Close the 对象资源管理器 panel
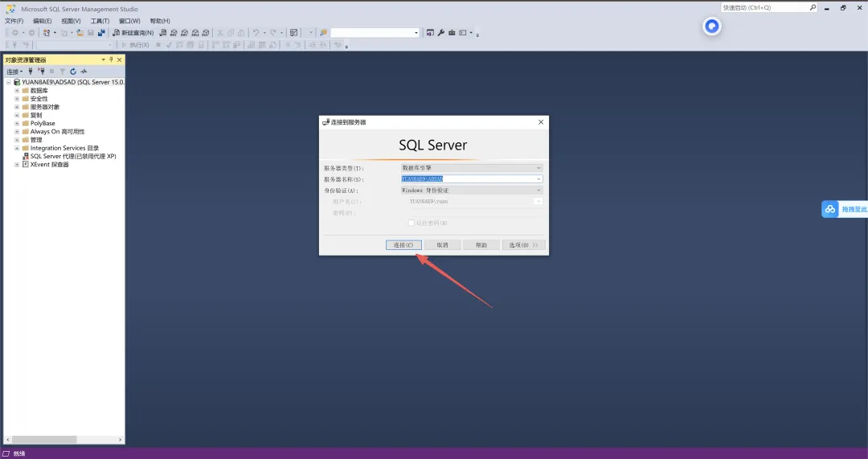Image resolution: width=868 pixels, height=459 pixels. [119, 59]
